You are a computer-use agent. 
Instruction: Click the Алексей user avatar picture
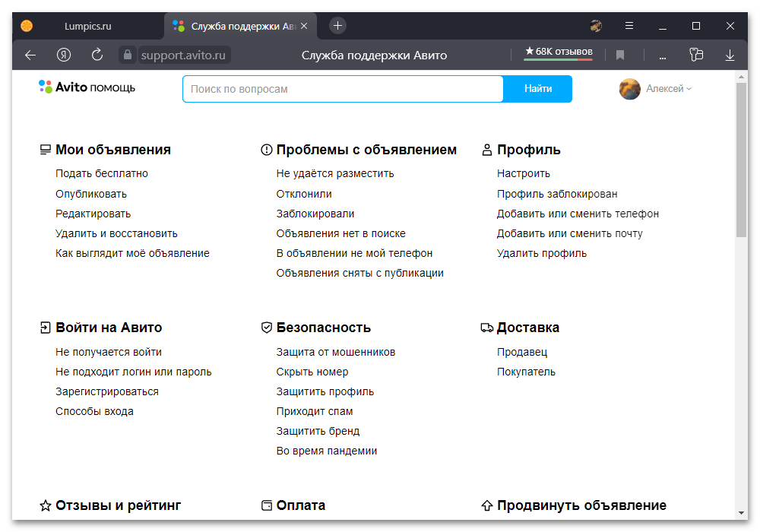coord(629,89)
